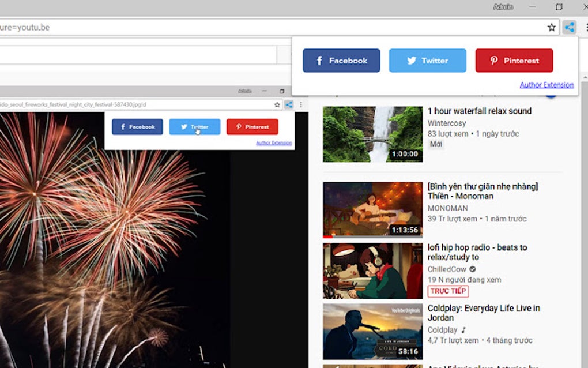
Task: Open the lofi hip hop radio live stream
Action: 372,269
